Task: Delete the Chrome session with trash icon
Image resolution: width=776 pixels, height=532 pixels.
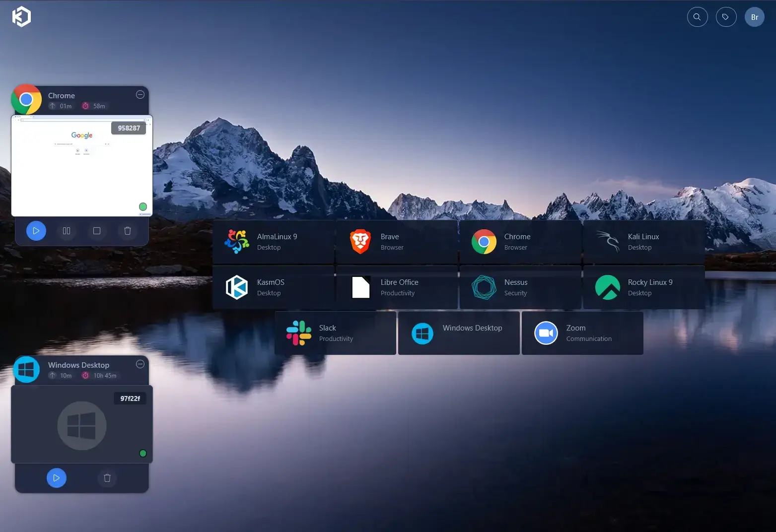Action: [x=128, y=231]
